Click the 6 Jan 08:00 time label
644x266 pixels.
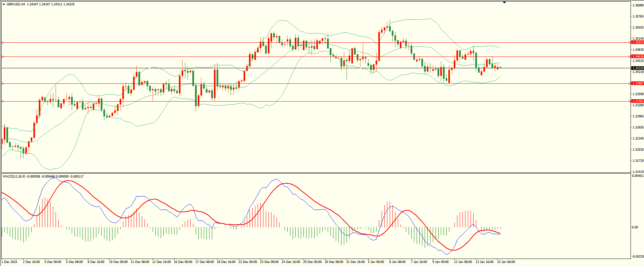[x=397, y=262]
